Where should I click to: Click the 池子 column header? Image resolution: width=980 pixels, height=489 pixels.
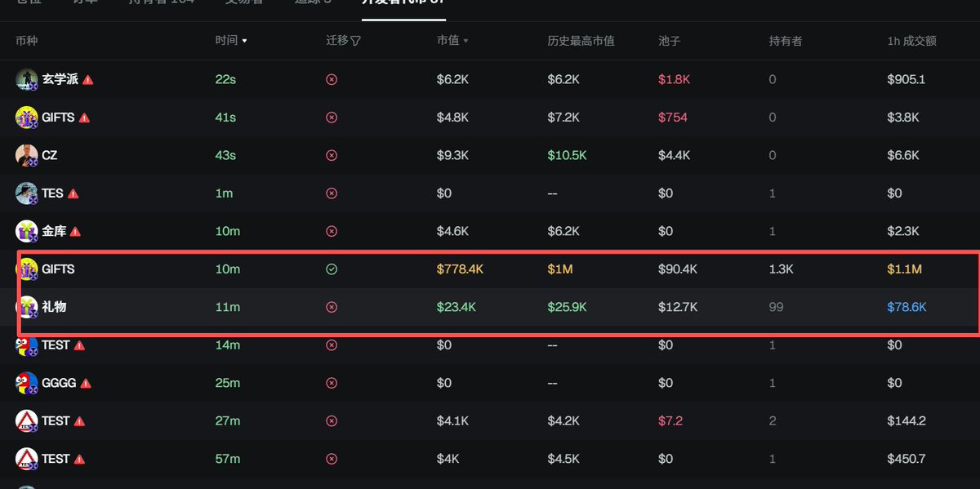(x=670, y=41)
